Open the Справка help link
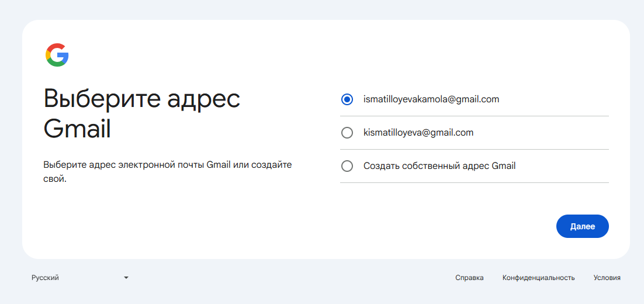Viewport: 644px width, 304px height. tap(469, 278)
